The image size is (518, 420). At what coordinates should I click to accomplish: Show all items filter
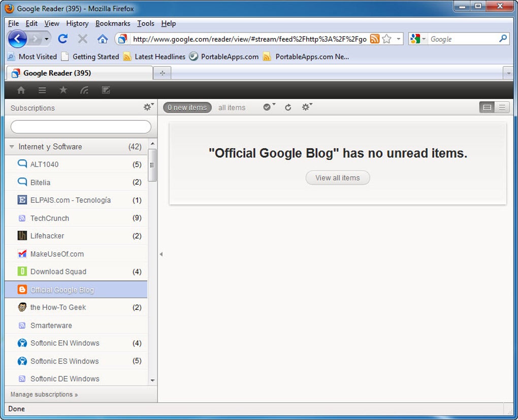(x=232, y=108)
